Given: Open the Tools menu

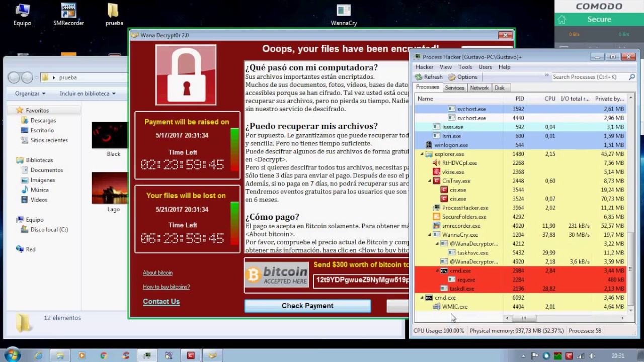Looking at the screenshot, I should 465,67.
